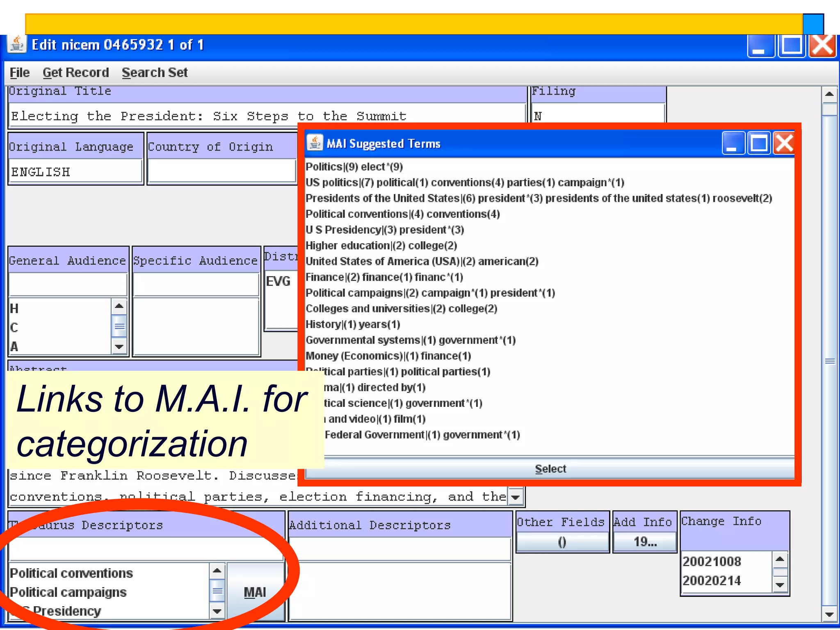Click the up arrow of the Change Info list
This screenshot has width=840, height=630.
pos(780,559)
